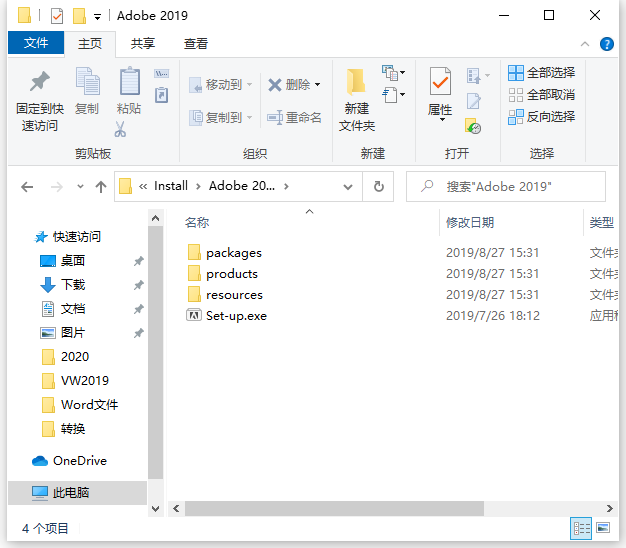Click the Properties checkmark icon
The image size is (626, 548).
coord(440,81)
